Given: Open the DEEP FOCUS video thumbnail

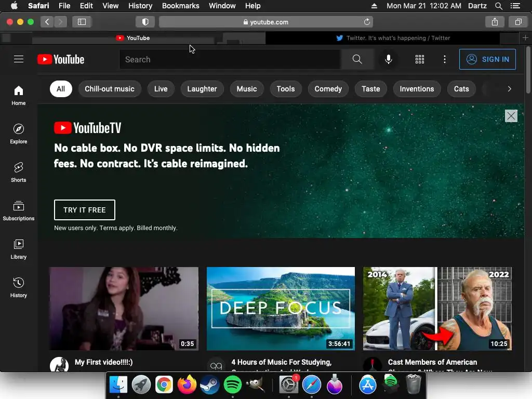Looking at the screenshot, I should 281,309.
